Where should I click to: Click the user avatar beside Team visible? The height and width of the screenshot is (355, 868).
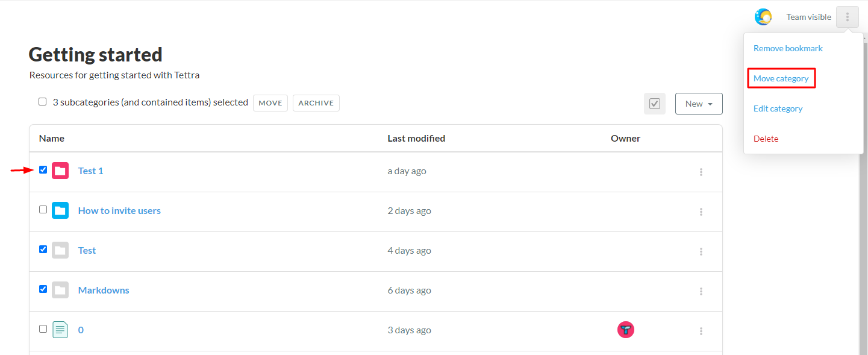[763, 17]
